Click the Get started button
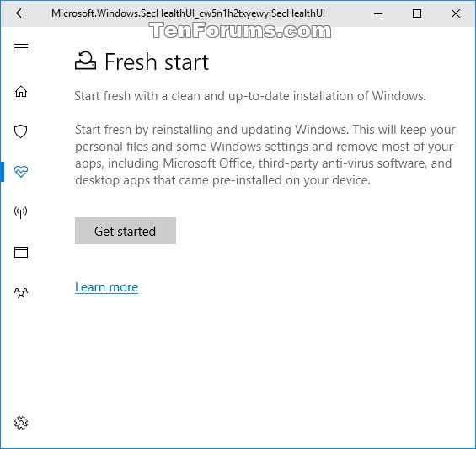This screenshot has height=449, width=476. (126, 231)
